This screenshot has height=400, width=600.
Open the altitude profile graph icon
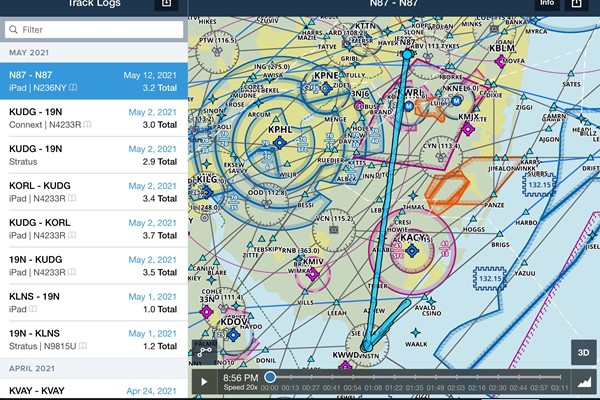tap(584, 382)
